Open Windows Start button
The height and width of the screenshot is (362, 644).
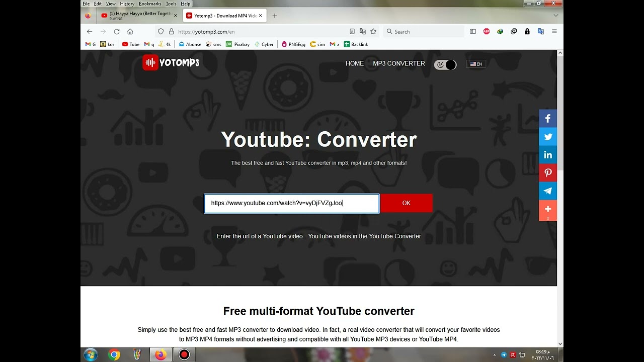coord(91,354)
